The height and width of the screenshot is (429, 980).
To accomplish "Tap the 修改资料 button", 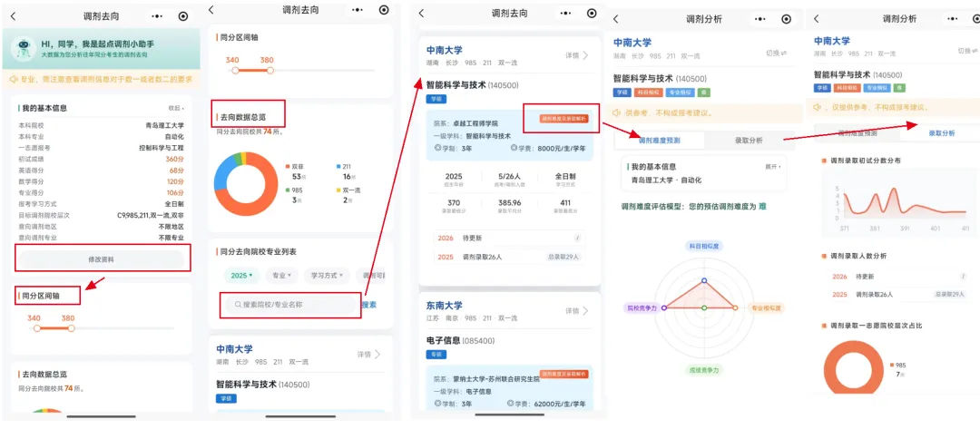I will tap(101, 258).
